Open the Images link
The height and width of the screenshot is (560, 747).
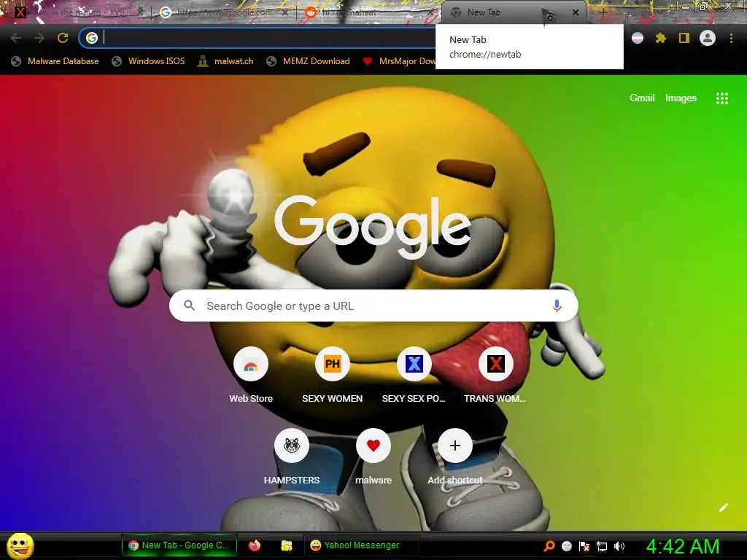point(681,98)
